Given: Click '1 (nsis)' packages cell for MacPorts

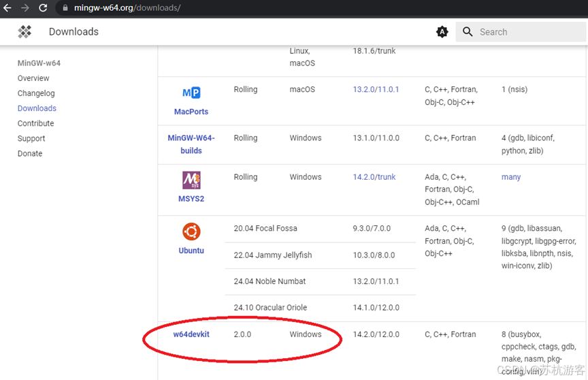Looking at the screenshot, I should pyautogui.click(x=514, y=89).
